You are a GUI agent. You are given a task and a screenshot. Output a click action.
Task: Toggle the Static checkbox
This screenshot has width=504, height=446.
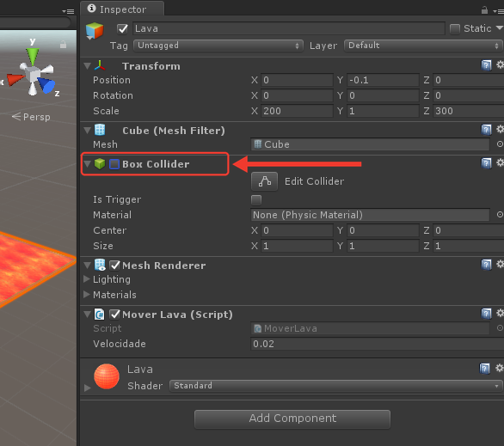coord(455,29)
